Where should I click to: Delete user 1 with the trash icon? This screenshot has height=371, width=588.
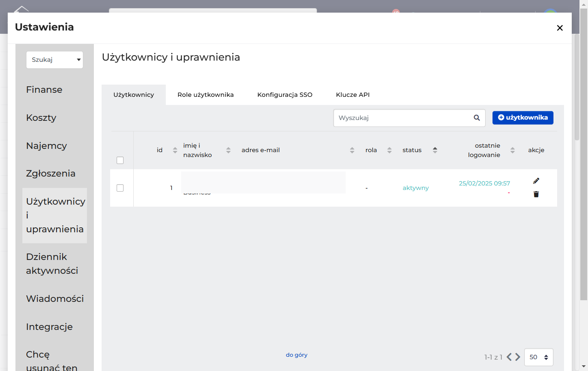click(536, 194)
